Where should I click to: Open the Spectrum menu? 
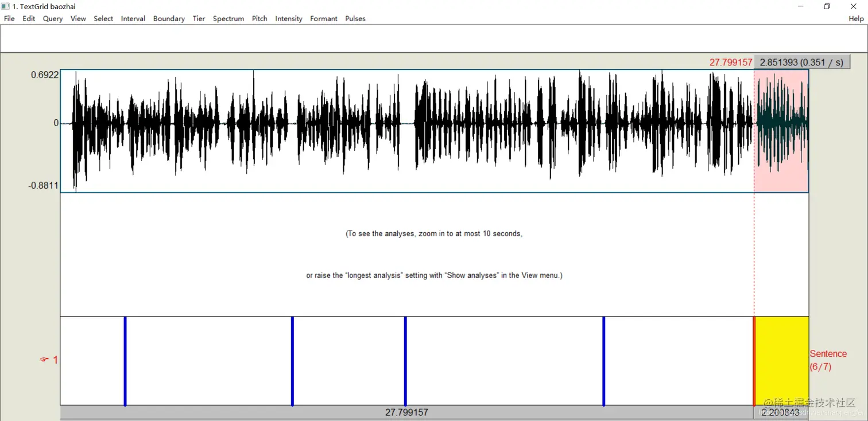(228, 18)
